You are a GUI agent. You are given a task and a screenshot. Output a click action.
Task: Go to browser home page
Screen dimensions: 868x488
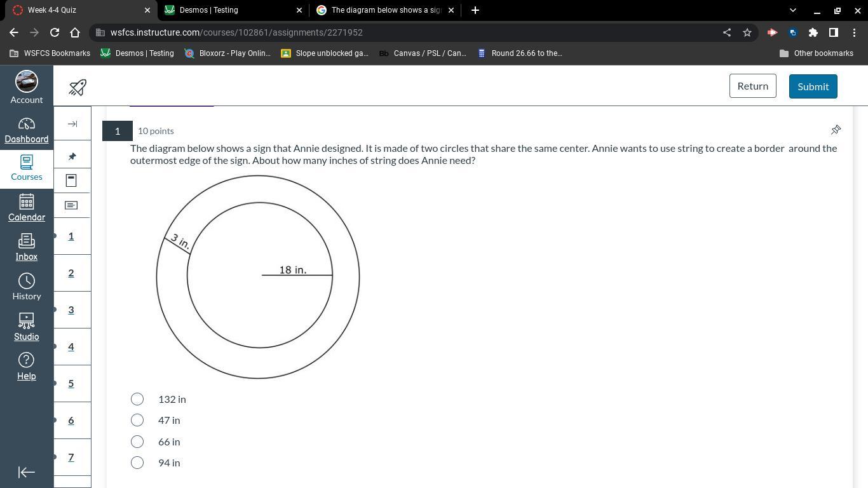click(75, 32)
